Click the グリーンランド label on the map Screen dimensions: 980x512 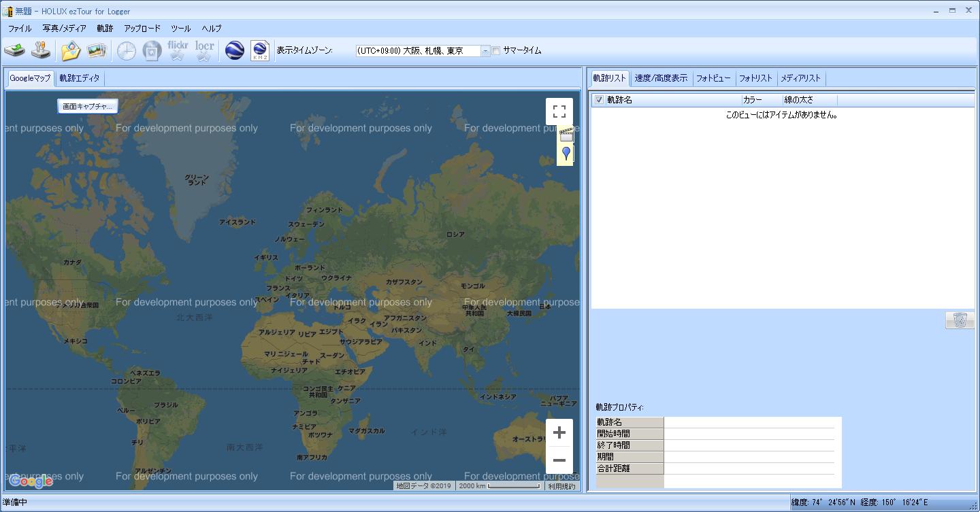pos(197,180)
